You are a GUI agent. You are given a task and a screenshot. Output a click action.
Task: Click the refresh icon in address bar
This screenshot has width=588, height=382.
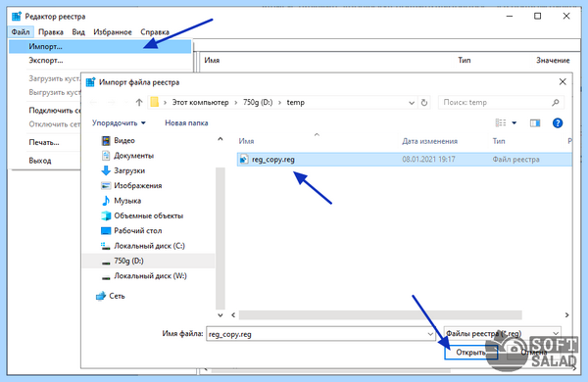[424, 102]
